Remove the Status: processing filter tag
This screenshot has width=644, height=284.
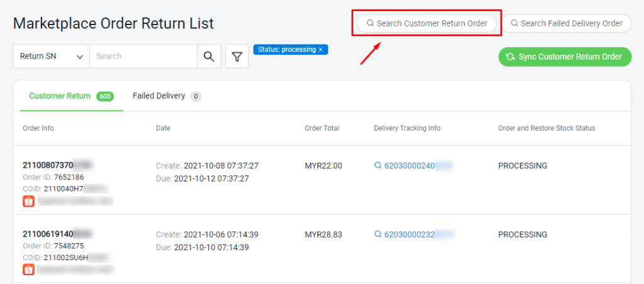tap(321, 49)
